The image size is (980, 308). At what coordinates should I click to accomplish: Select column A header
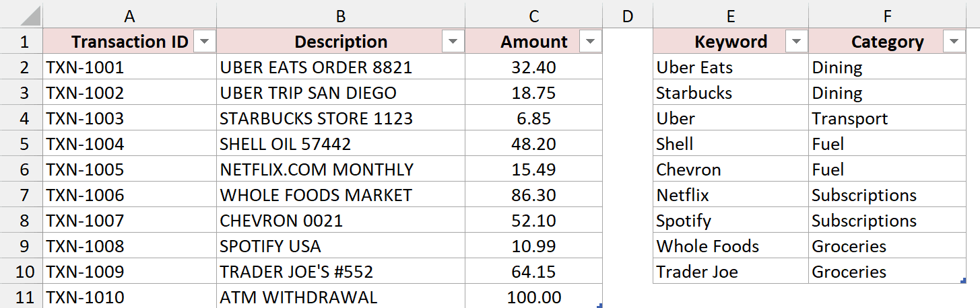pyautogui.click(x=129, y=16)
